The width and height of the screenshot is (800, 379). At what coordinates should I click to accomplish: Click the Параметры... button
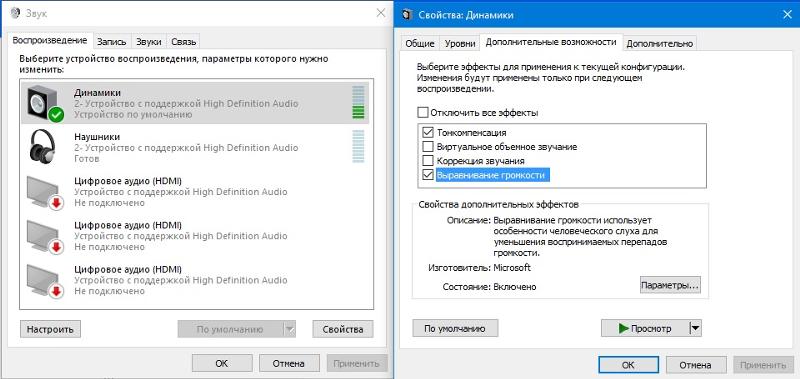670,285
